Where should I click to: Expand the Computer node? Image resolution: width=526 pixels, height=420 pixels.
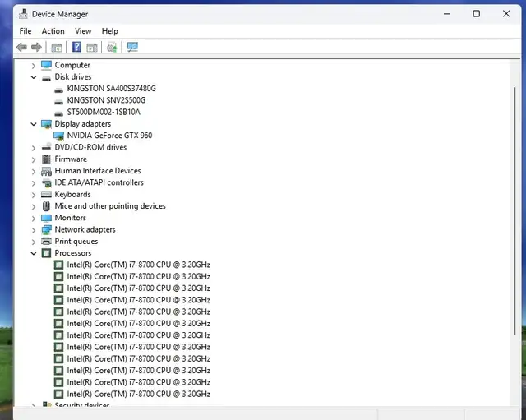34,66
